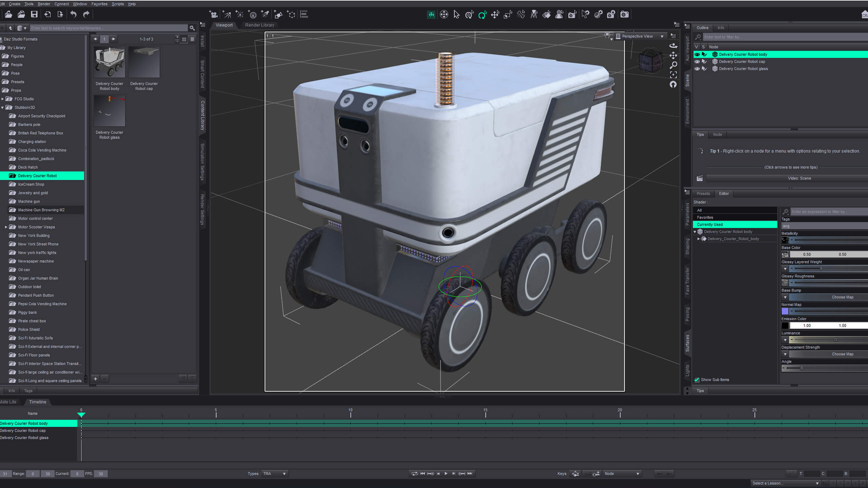Switch to the surface Presets tab

(703, 194)
